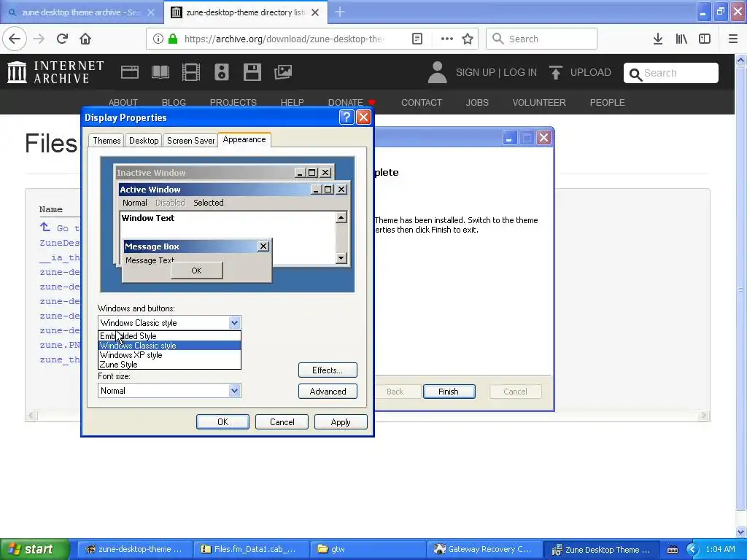The image size is (747, 560).
Task: Open Archive texts book icon
Action: pos(160,72)
